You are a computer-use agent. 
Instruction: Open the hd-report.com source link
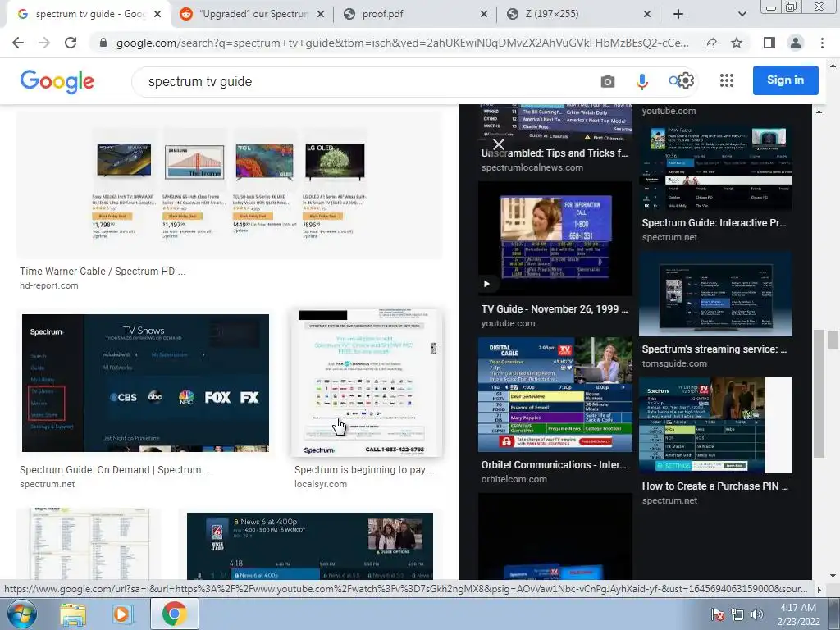click(48, 285)
